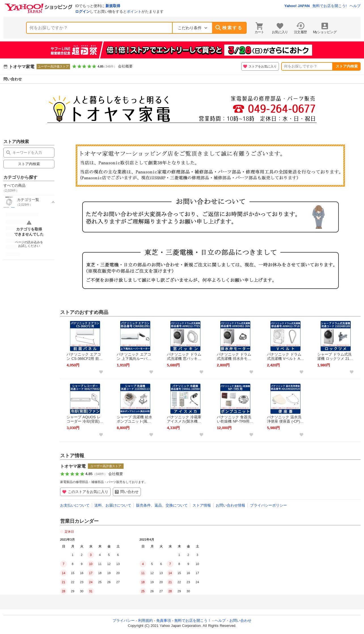Click the 問い合わせ button in store info

pos(127,492)
